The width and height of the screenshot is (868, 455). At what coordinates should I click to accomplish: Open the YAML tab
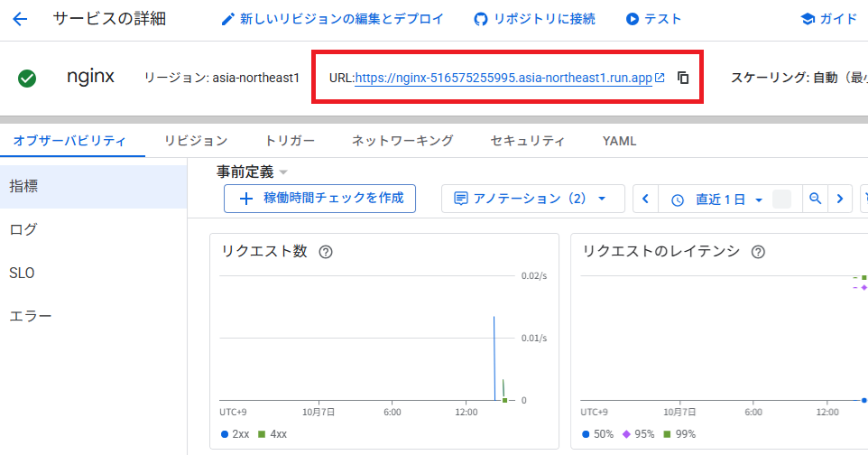619,141
